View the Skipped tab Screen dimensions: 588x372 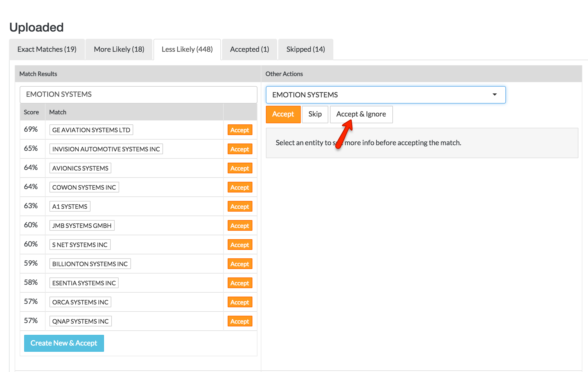pyautogui.click(x=306, y=49)
